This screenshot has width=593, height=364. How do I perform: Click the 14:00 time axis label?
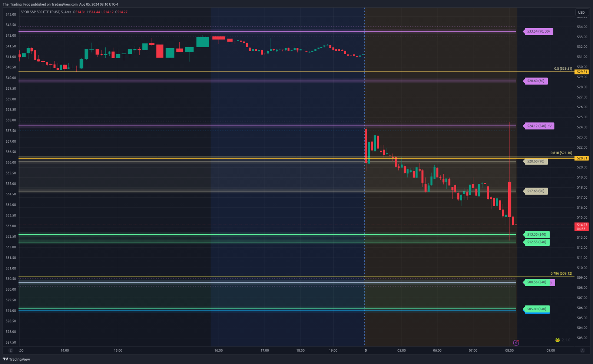(64, 350)
